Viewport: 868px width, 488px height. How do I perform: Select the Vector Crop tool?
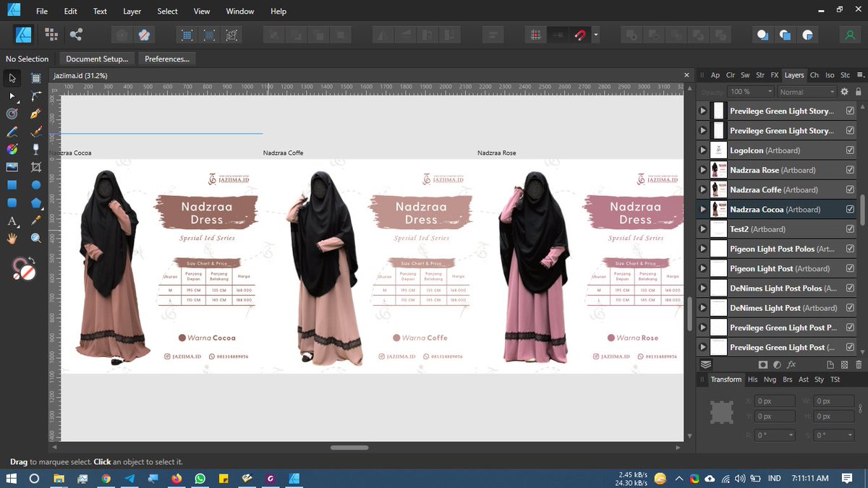(36, 167)
